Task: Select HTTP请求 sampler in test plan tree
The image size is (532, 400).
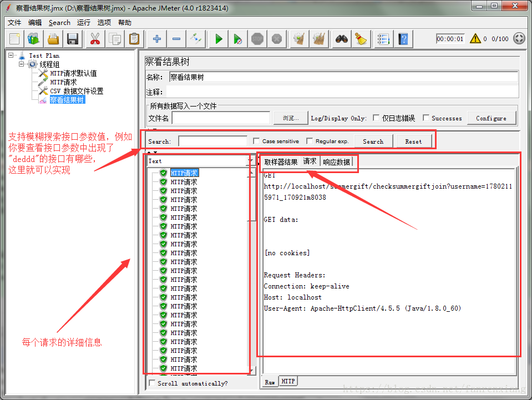Action: coord(63,82)
